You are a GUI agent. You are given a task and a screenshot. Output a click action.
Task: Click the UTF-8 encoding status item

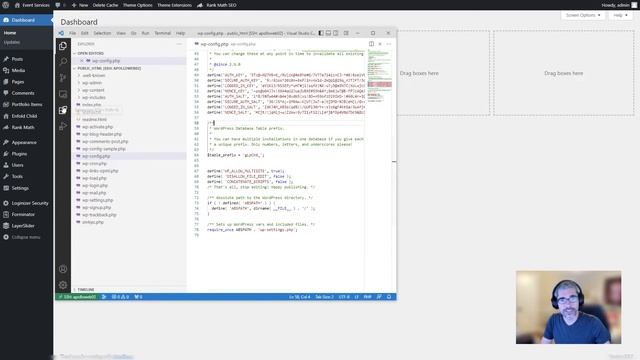(344, 297)
